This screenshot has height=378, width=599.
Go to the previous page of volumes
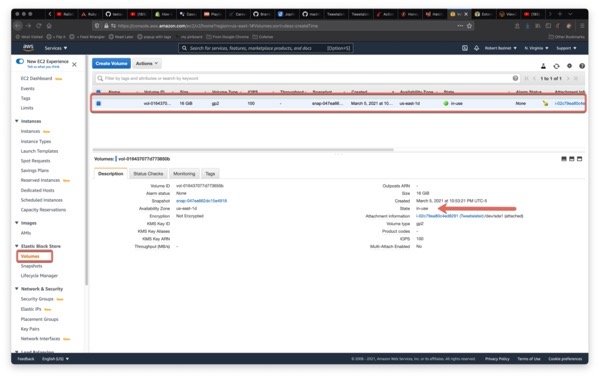tap(534, 78)
